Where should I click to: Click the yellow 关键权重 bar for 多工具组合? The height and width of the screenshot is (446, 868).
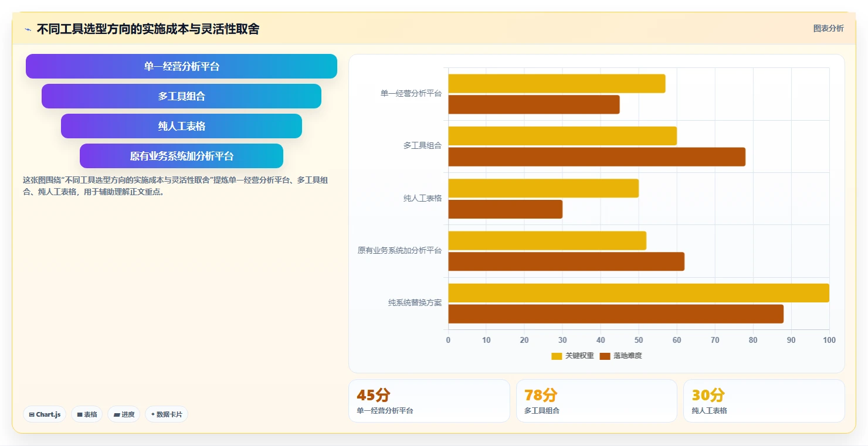coord(562,136)
